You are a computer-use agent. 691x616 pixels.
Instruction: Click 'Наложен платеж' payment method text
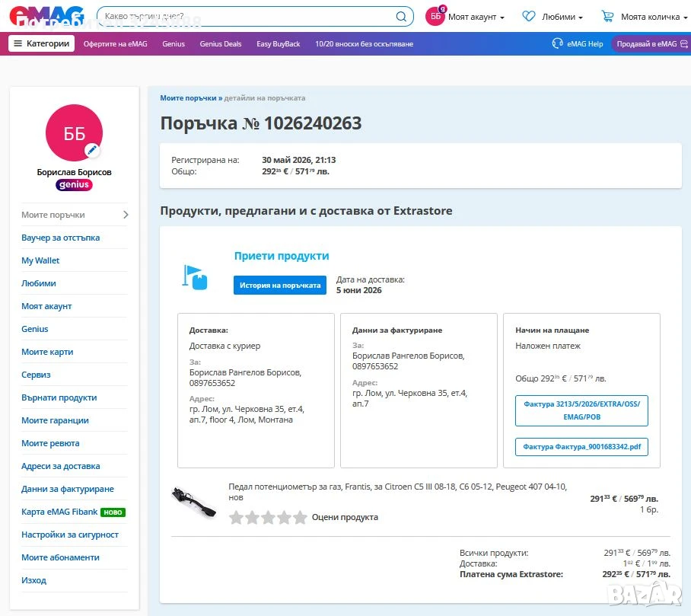click(548, 346)
